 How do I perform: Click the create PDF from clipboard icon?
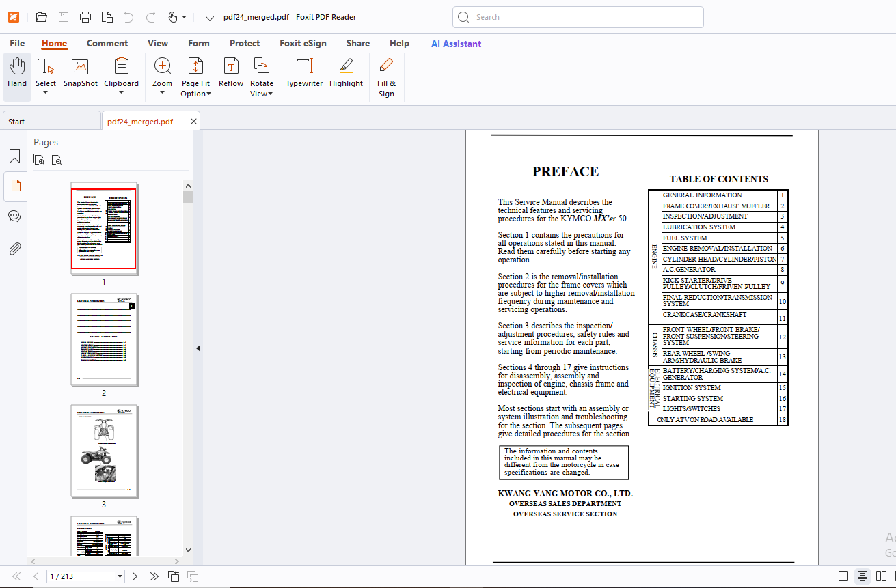click(x=107, y=17)
